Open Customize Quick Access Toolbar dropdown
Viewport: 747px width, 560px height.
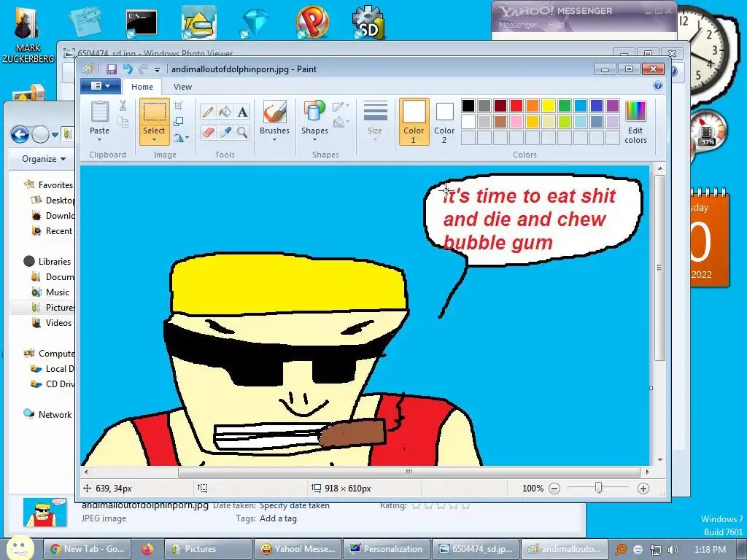coord(158,69)
